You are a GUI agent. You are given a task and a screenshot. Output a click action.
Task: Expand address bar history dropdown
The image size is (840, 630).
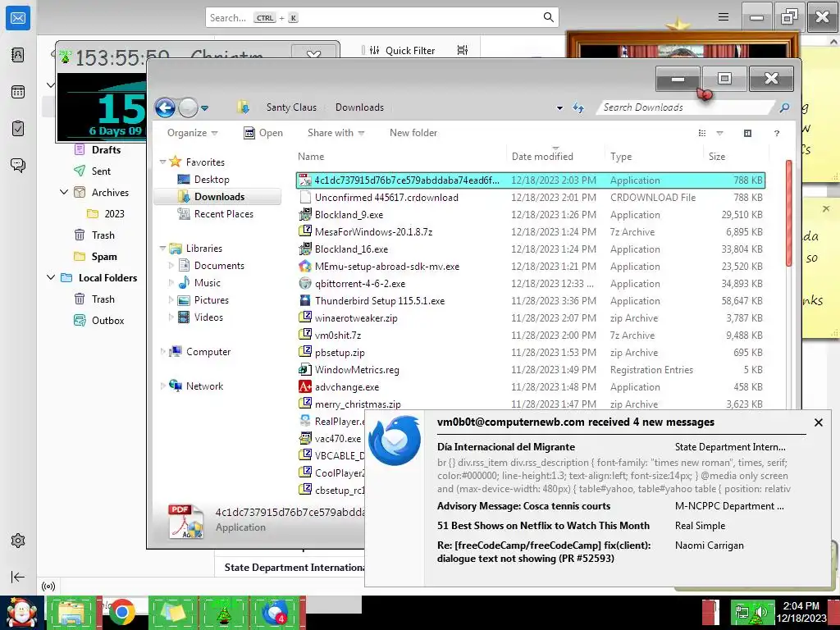(559, 107)
